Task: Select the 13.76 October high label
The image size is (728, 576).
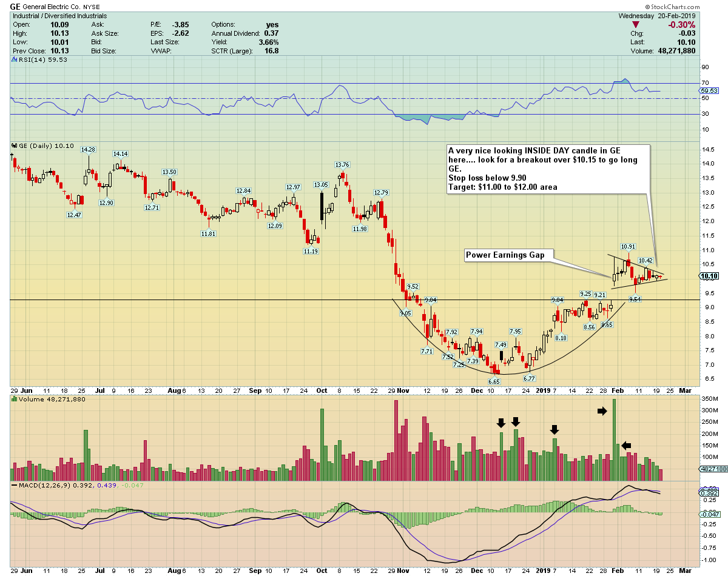Action: [343, 164]
